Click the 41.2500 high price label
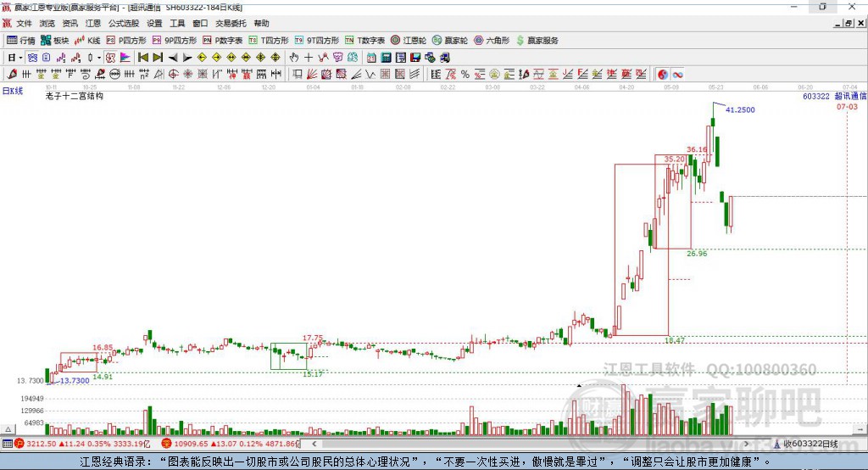The image size is (868, 470). click(740, 109)
